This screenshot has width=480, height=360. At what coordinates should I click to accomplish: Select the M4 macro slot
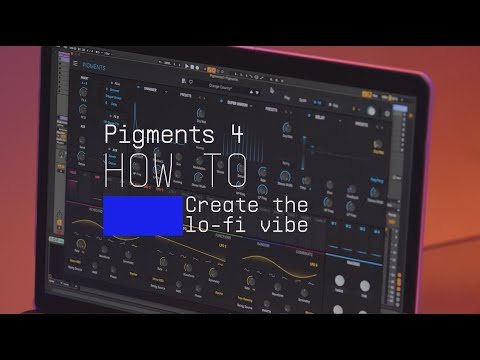point(377,231)
